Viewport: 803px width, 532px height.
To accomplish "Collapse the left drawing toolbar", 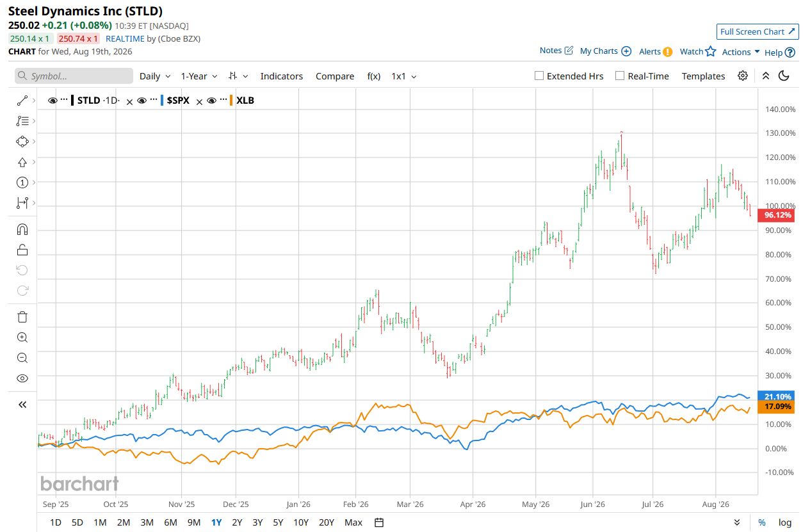I will click(22, 405).
